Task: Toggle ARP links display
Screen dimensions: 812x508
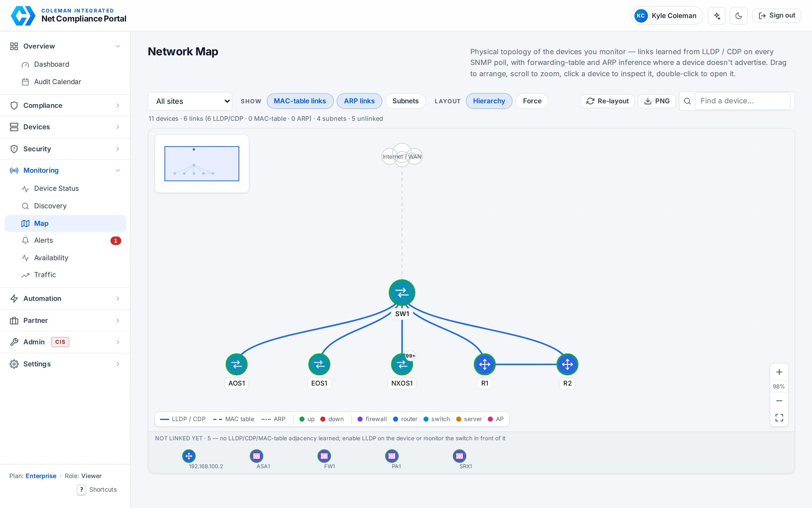Action: pyautogui.click(x=359, y=101)
